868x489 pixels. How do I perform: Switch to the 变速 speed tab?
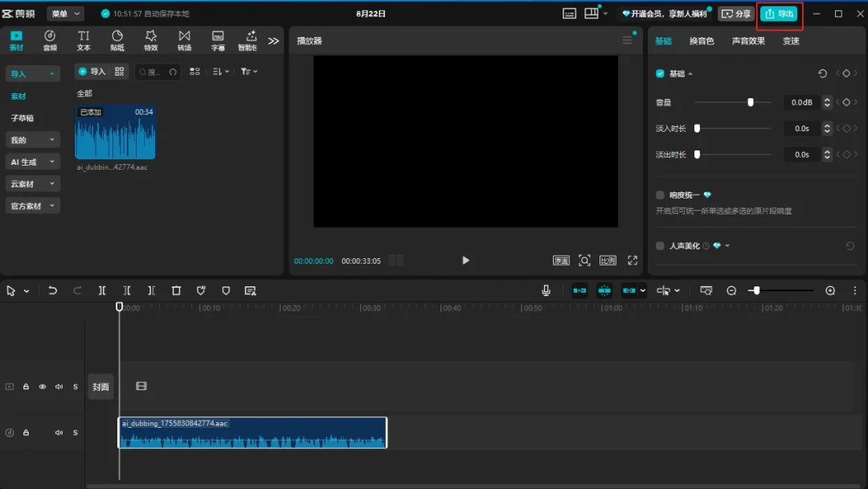(791, 41)
